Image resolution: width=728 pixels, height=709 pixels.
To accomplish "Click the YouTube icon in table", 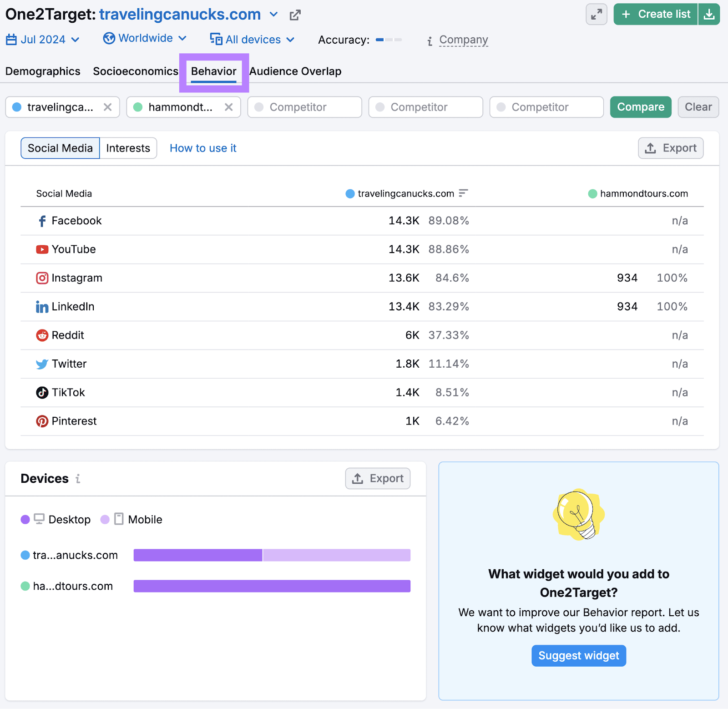I will 42,249.
